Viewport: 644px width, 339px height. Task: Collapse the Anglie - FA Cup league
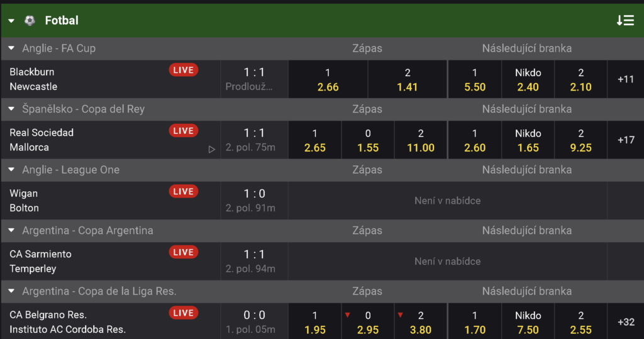click(11, 48)
